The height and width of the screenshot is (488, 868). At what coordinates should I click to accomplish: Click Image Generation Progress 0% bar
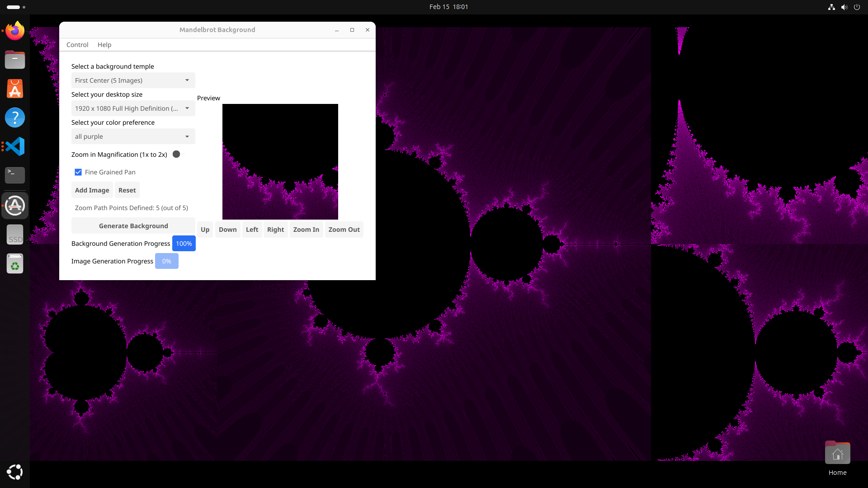coord(167,261)
